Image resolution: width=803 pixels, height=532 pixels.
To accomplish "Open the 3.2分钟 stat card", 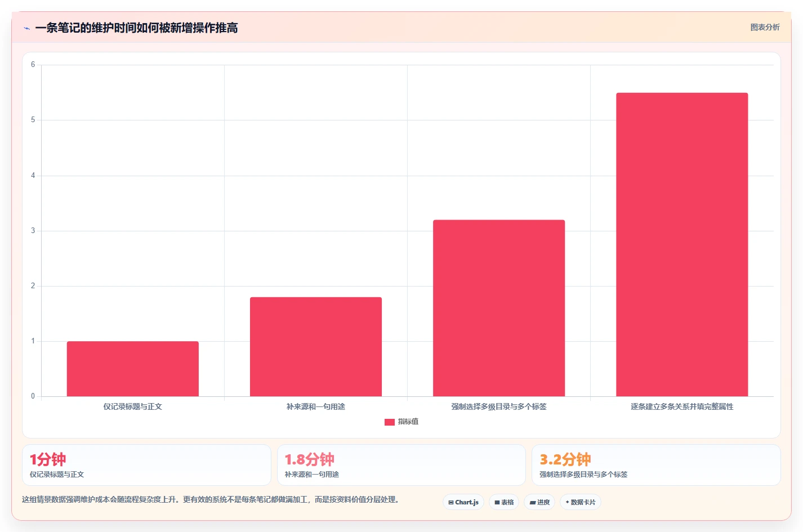I will click(656, 465).
